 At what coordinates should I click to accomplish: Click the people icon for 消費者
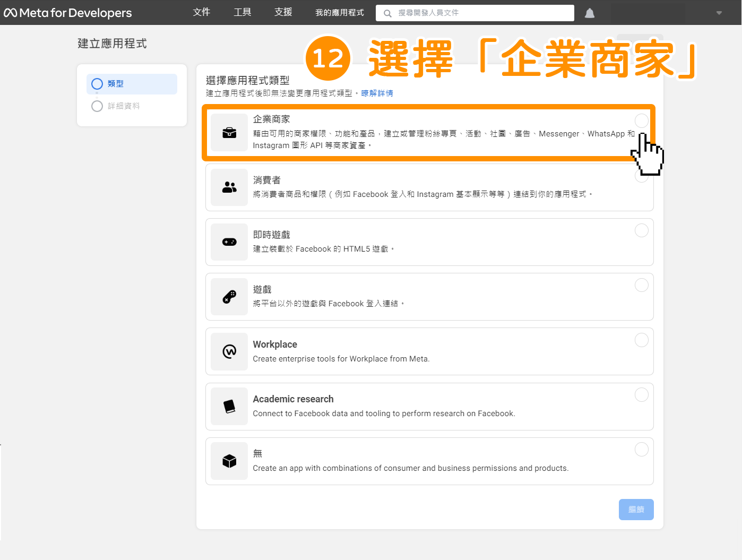pyautogui.click(x=229, y=187)
